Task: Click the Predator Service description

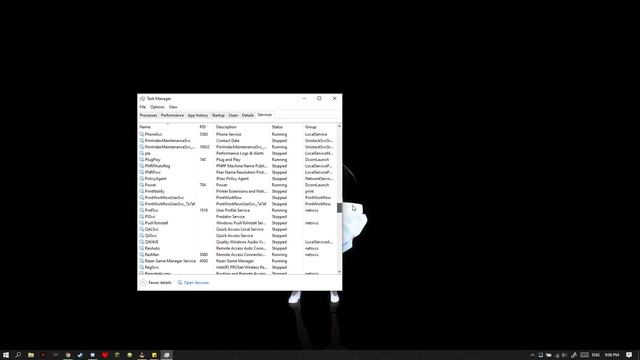Action: click(230, 216)
